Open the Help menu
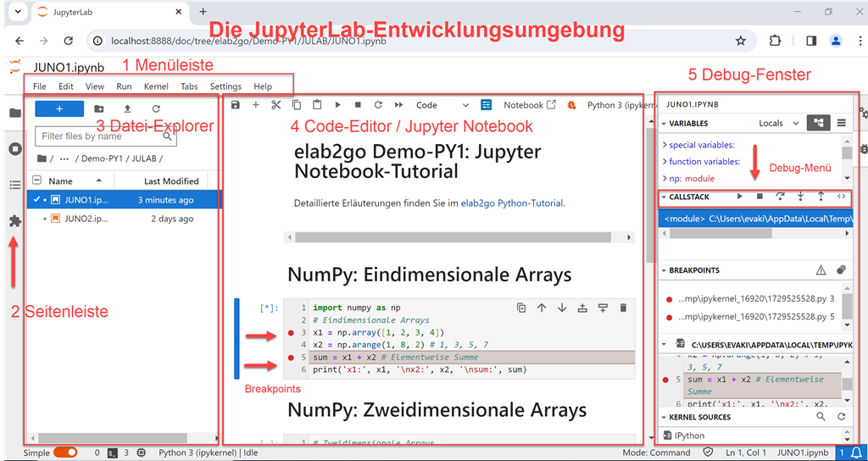Image resolution: width=868 pixels, height=461 pixels. [x=263, y=86]
